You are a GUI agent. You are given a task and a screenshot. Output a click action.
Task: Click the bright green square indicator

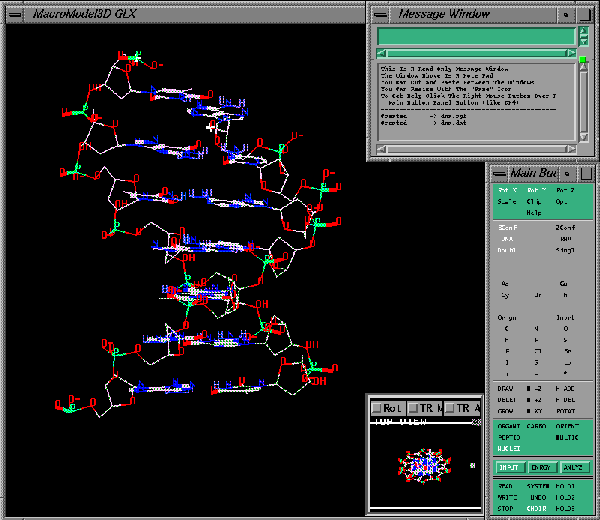(x=583, y=60)
